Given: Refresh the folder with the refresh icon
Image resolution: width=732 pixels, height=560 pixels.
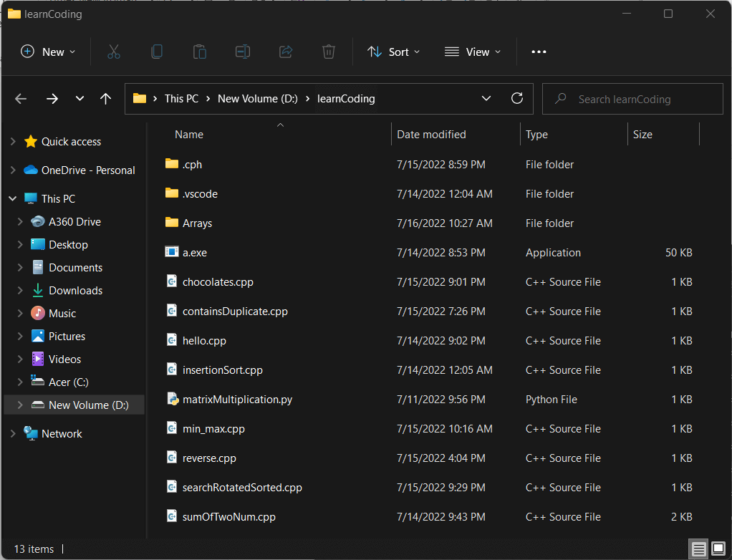Looking at the screenshot, I should pyautogui.click(x=517, y=98).
